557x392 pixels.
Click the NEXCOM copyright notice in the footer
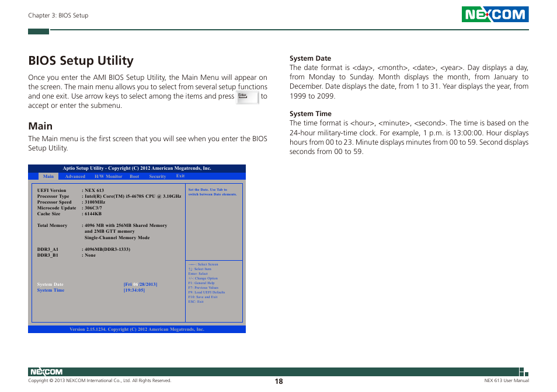pos(99,381)
